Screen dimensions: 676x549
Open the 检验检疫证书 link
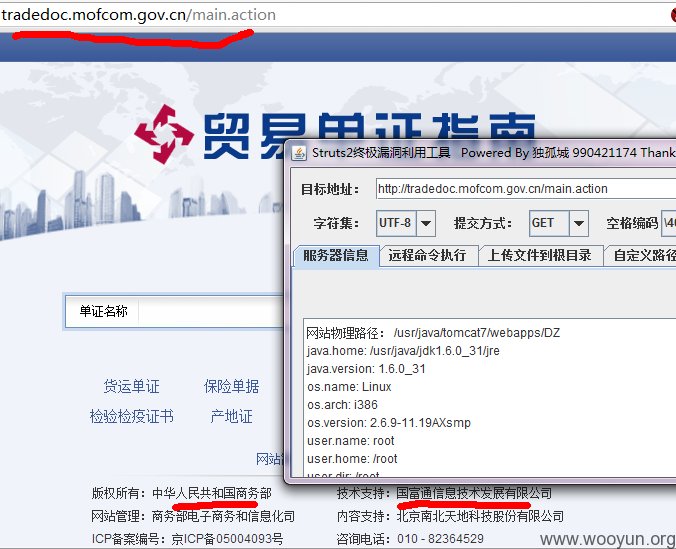pyautogui.click(x=131, y=417)
